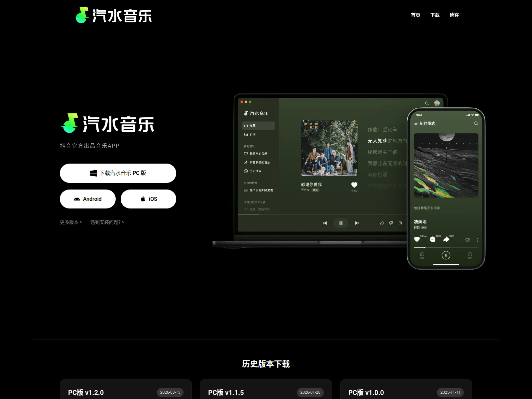Open the 更多版本 link
This screenshot has height=399, width=532.
71,222
